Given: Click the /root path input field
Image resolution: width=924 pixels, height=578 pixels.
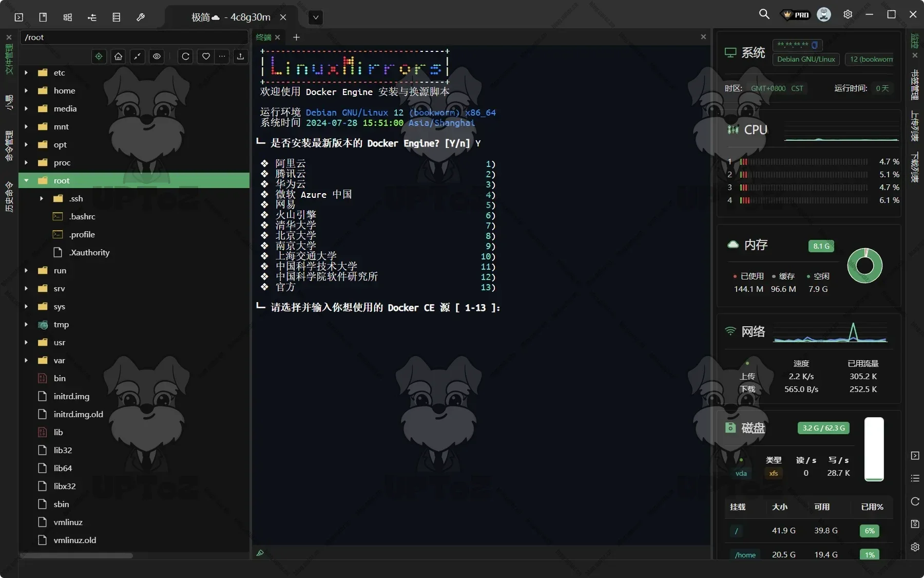Looking at the screenshot, I should (x=134, y=37).
